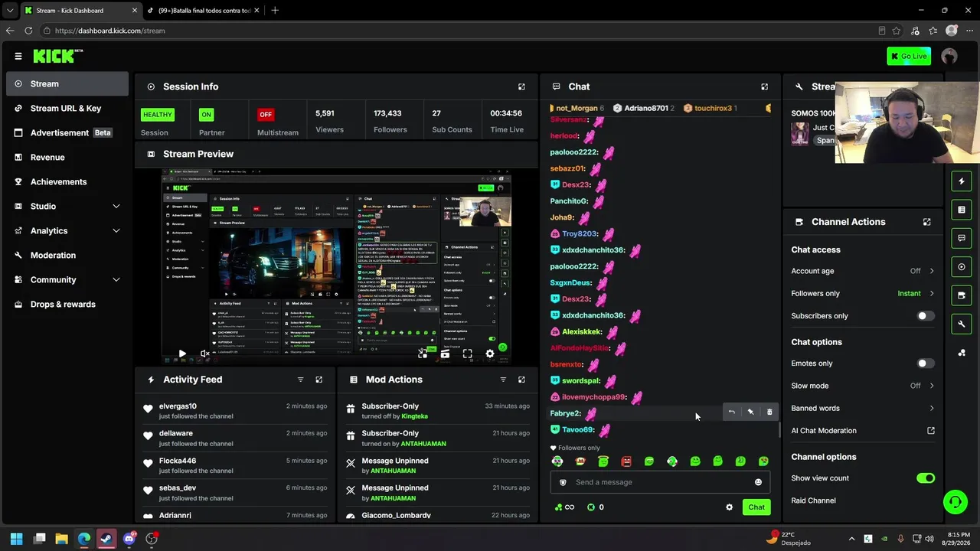Screen dimensions: 980x551
Task: Click dellaware in the Activity Feed
Action: coord(176,433)
